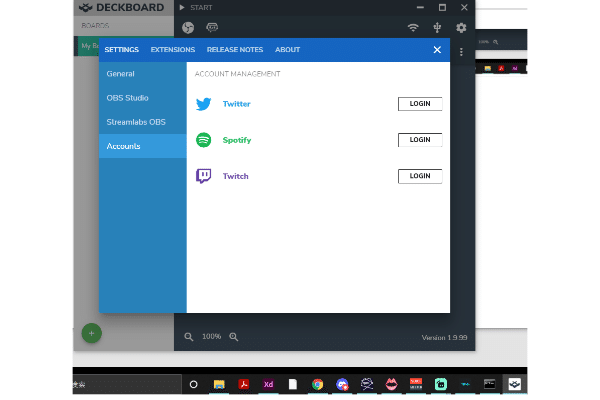Open the terminal window icon in the taskbar
The width and height of the screenshot is (600, 400).
(x=489, y=384)
